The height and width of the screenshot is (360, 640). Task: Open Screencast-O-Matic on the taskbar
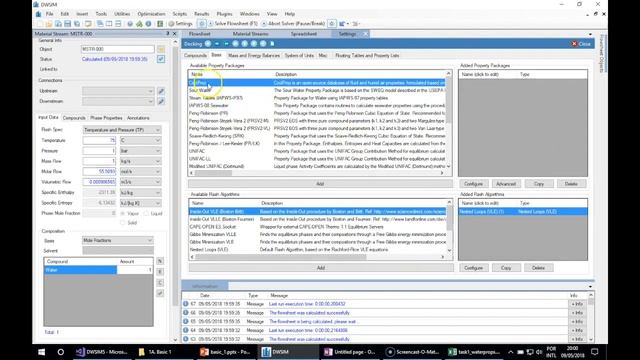click(413, 352)
